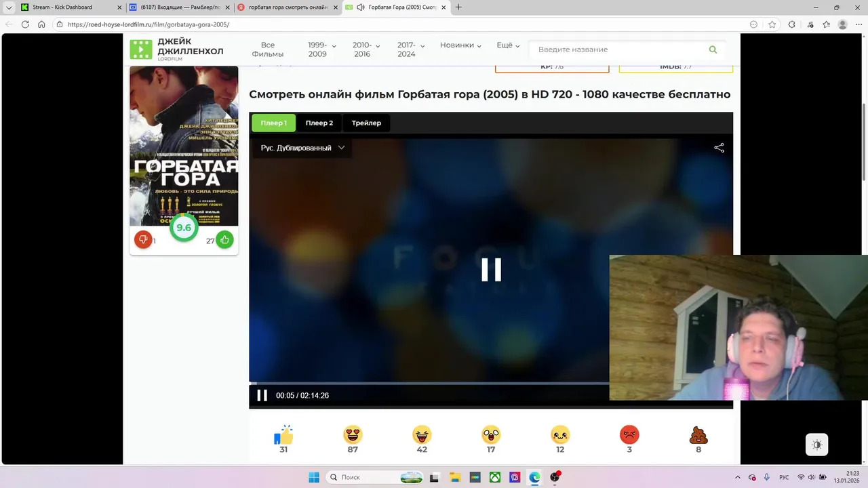Viewport: 868px width, 488px height.
Task: Switch the РУС input language indicator
Action: 784,477
